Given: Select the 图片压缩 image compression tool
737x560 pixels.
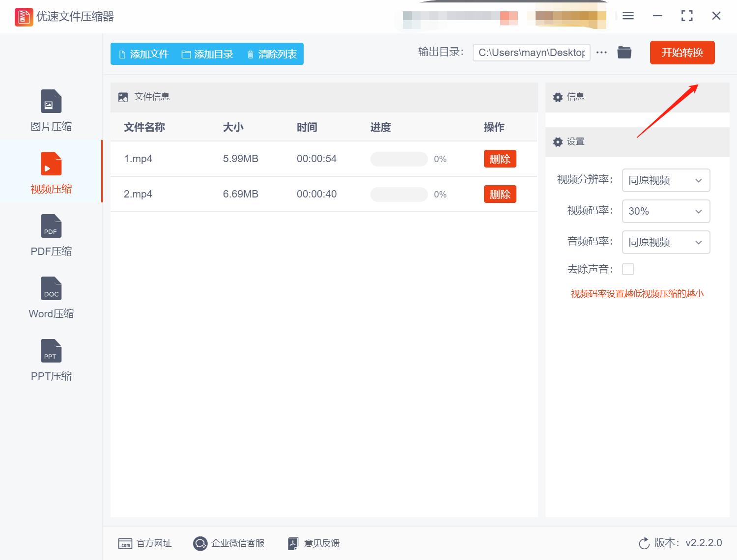Looking at the screenshot, I should tap(51, 108).
